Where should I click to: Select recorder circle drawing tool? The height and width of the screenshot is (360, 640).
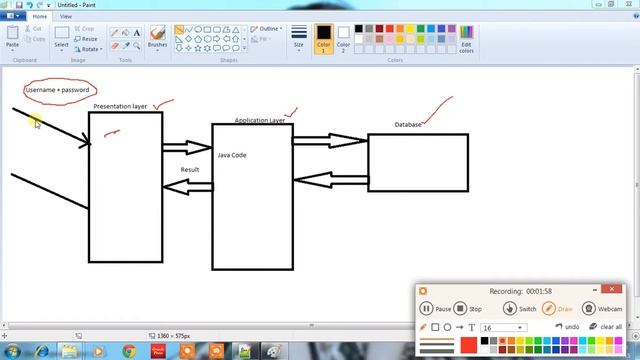click(x=447, y=327)
